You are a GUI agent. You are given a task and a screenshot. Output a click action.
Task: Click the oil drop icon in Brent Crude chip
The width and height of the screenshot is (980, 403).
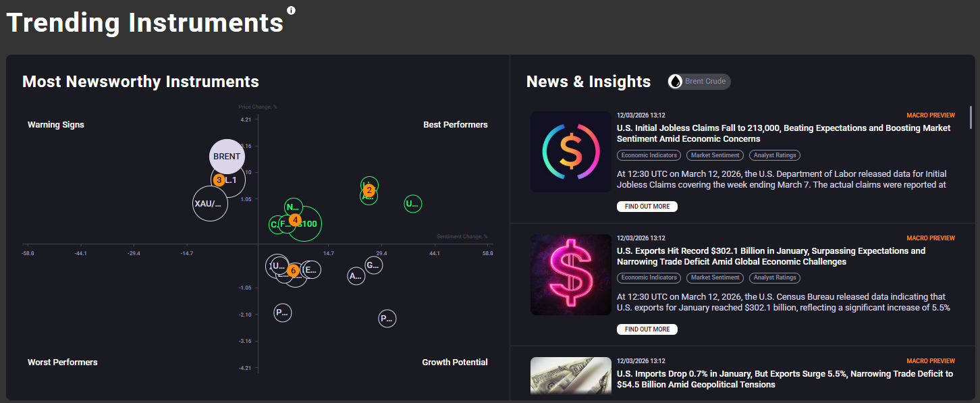click(676, 82)
